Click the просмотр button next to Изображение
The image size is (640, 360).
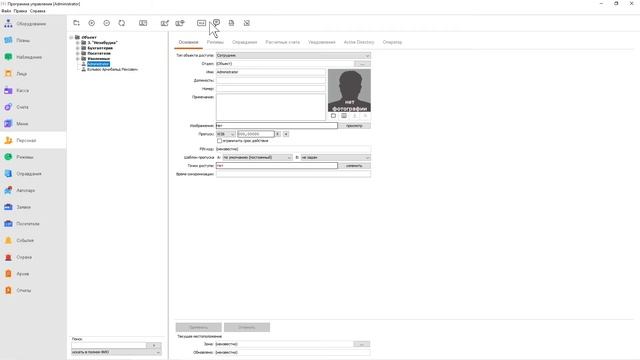(354, 126)
